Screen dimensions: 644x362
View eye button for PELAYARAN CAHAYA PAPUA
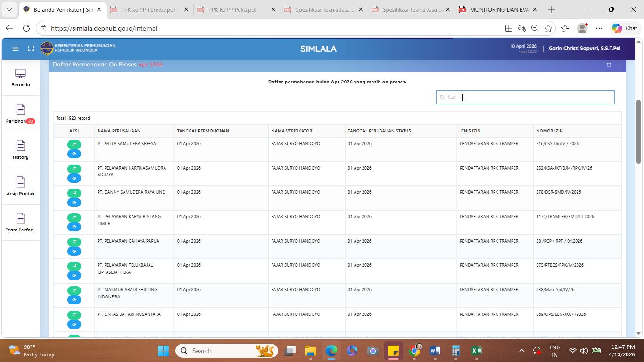[x=74, y=251]
